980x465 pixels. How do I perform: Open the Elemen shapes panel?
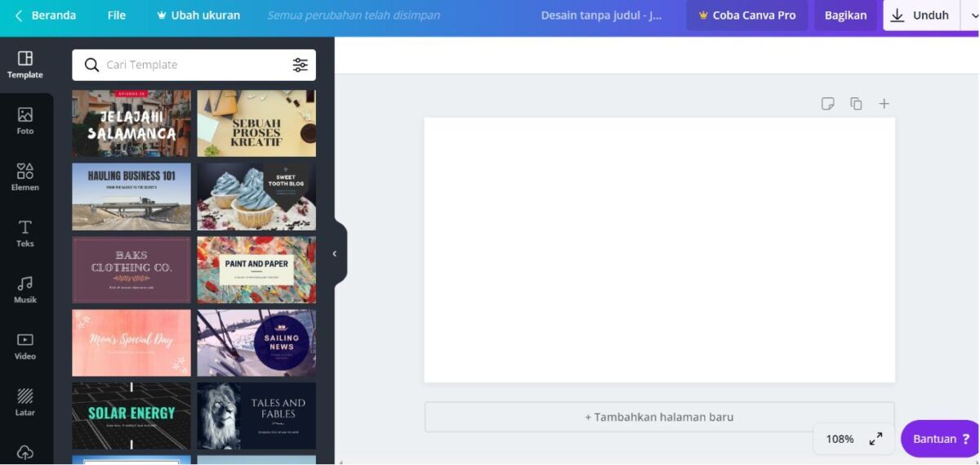25,177
